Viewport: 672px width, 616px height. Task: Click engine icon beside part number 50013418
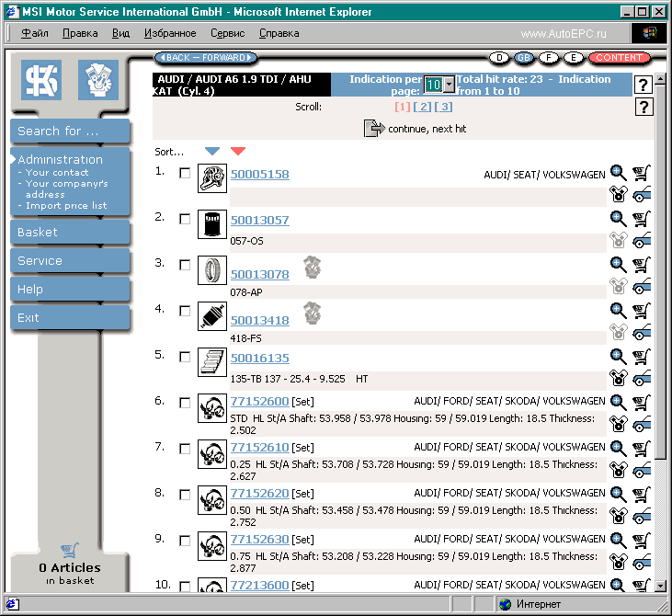click(x=313, y=314)
